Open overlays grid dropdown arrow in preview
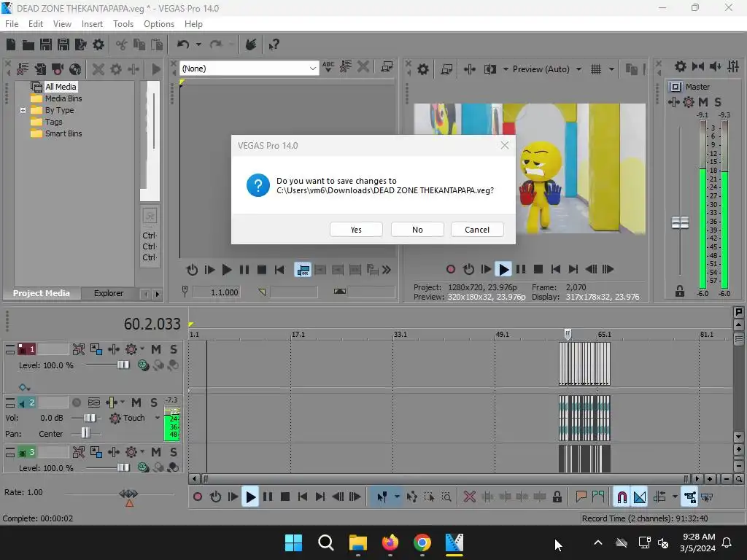The image size is (747, 560). pyautogui.click(x=611, y=69)
